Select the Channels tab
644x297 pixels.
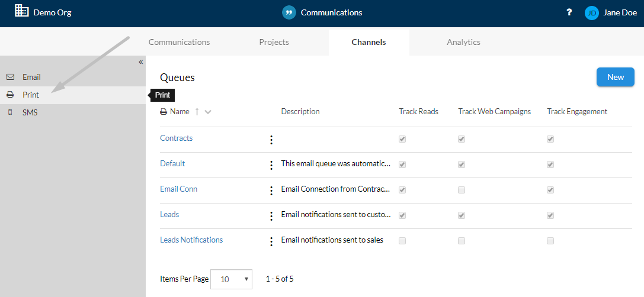[x=369, y=42]
